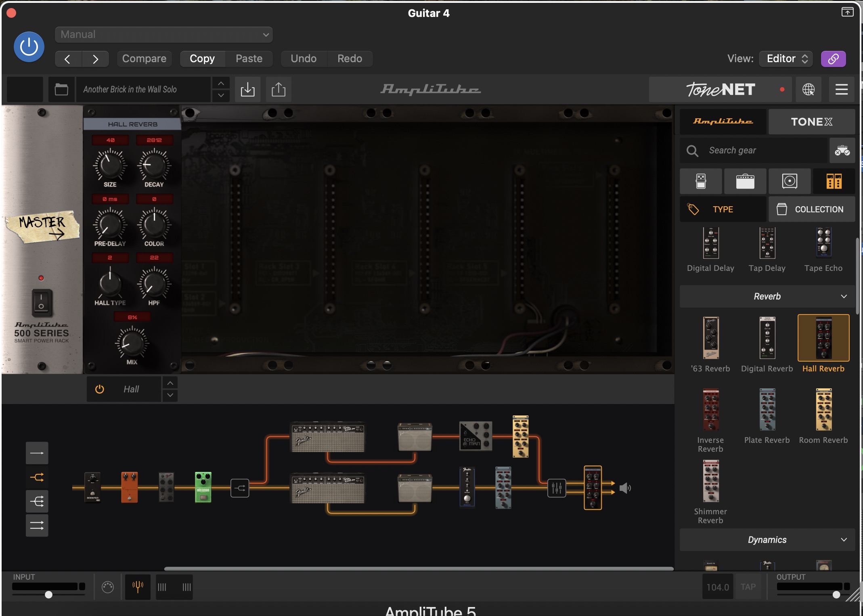Image resolution: width=863 pixels, height=616 pixels.
Task: Select the single series signal routing icon
Action: [37, 453]
